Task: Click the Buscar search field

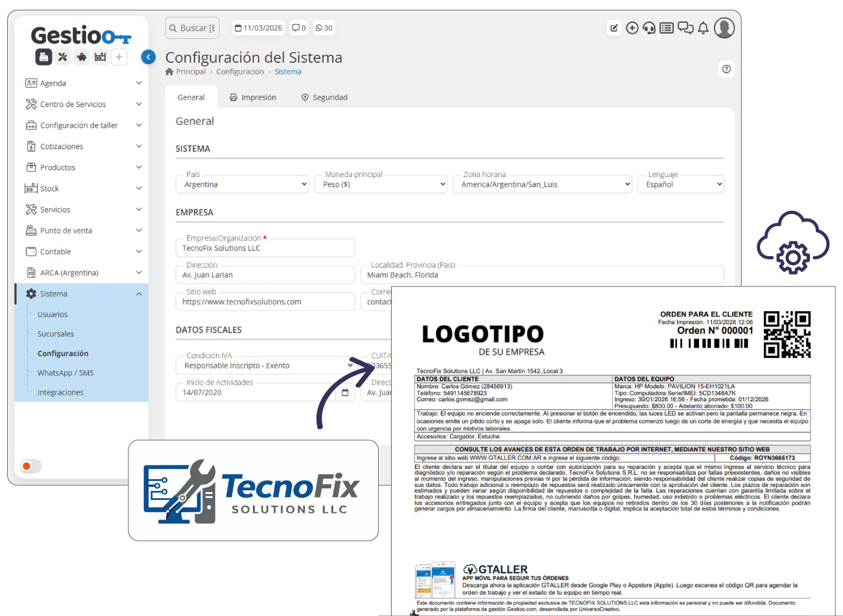Action: point(193,28)
